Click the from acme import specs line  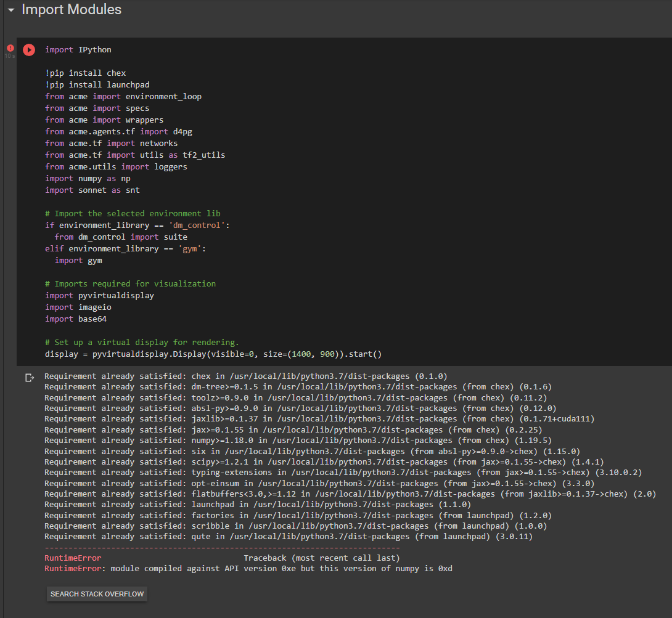click(96, 108)
